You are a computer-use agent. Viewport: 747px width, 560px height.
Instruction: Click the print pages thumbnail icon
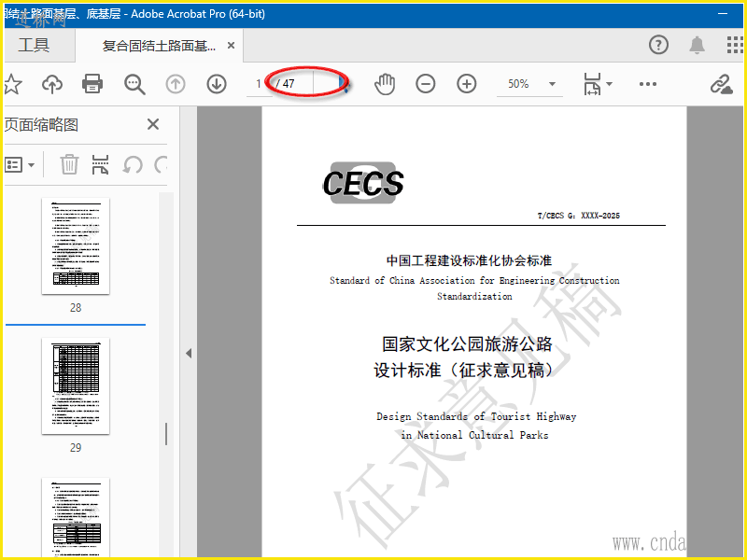click(x=100, y=165)
